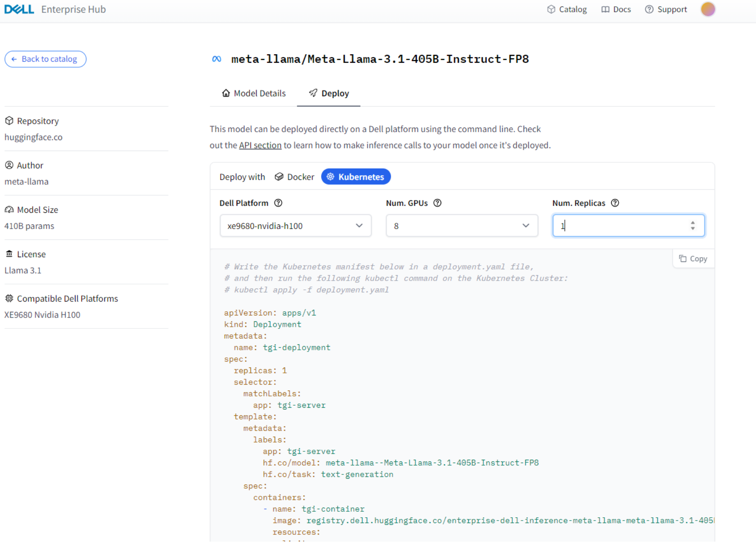Click the Llama 3.1 license text
The image size is (756, 542).
point(23,271)
